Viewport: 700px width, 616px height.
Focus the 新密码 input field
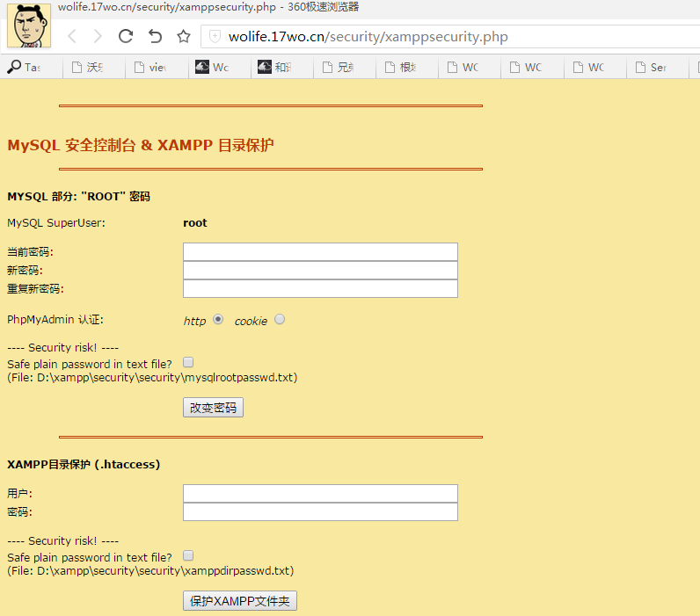click(x=320, y=271)
